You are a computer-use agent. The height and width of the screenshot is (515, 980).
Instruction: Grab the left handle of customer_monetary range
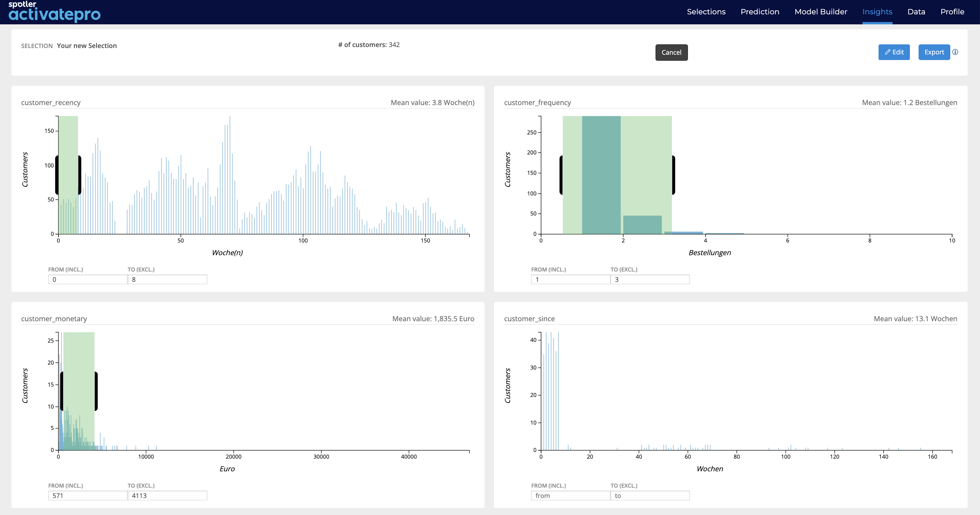[62, 391]
